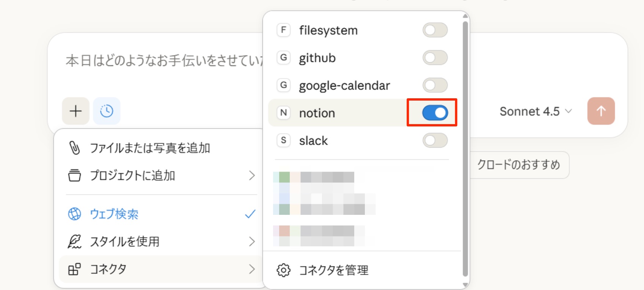Viewport: 644px width, 290px height.
Task: Click the gear icon for コネクタを管理
Action: [283, 270]
